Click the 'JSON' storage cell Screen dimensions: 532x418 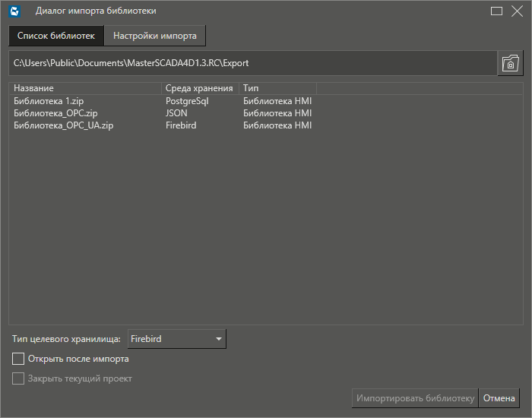(176, 113)
